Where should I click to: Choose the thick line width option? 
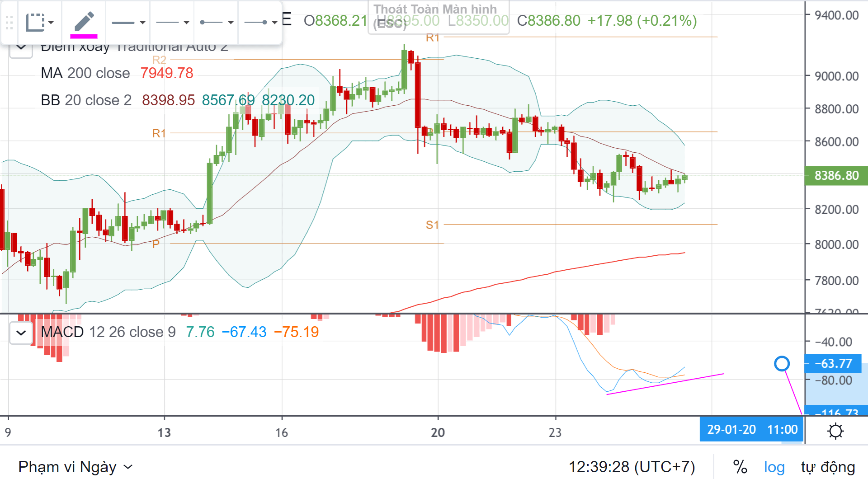pos(128,22)
